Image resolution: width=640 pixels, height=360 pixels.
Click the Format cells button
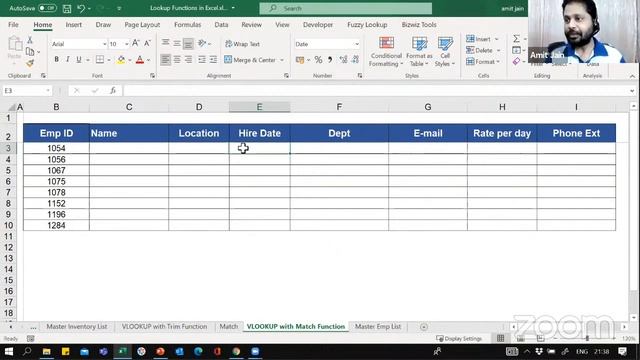(483, 62)
